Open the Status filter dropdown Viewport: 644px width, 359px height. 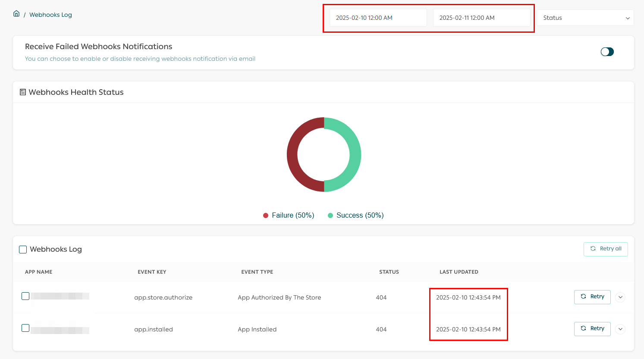tap(585, 18)
